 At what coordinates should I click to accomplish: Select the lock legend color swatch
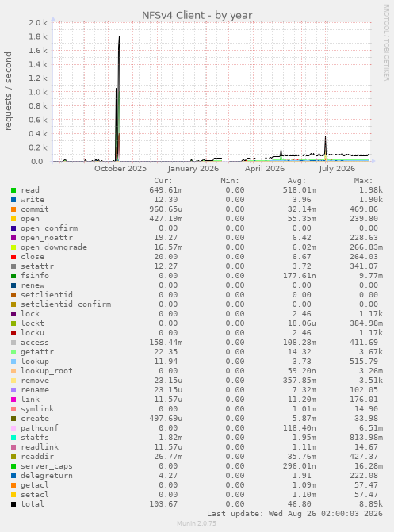coord(13,314)
